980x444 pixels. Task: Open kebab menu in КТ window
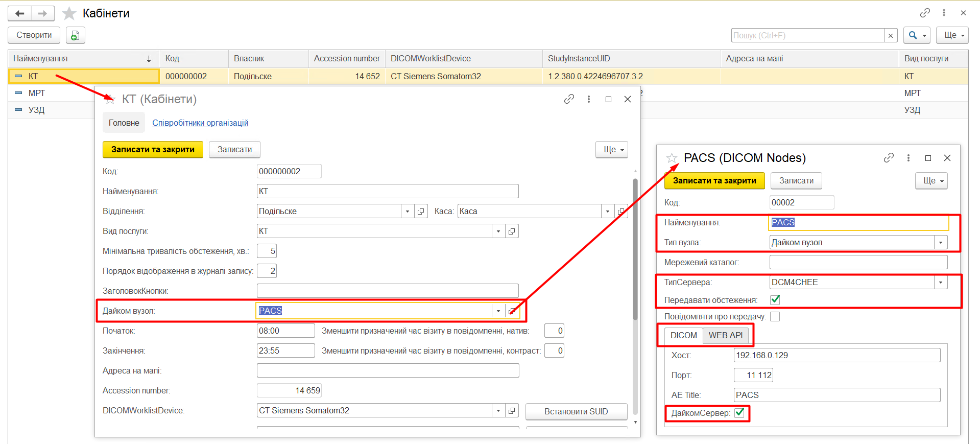[589, 99]
